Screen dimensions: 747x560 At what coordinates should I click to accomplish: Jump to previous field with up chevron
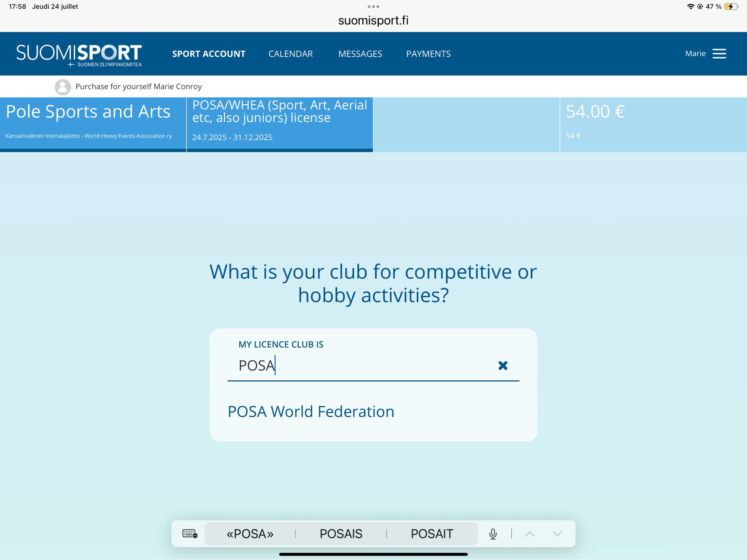(x=529, y=534)
